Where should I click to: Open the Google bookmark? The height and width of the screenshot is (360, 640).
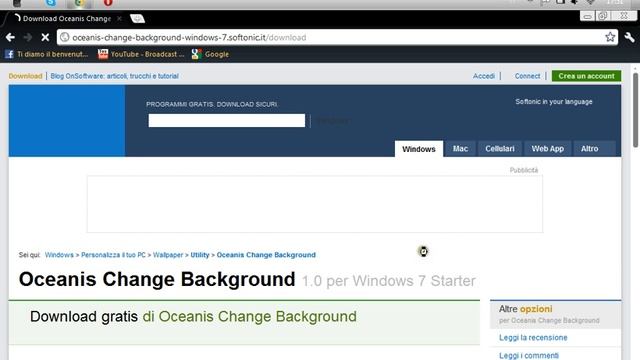[210, 54]
